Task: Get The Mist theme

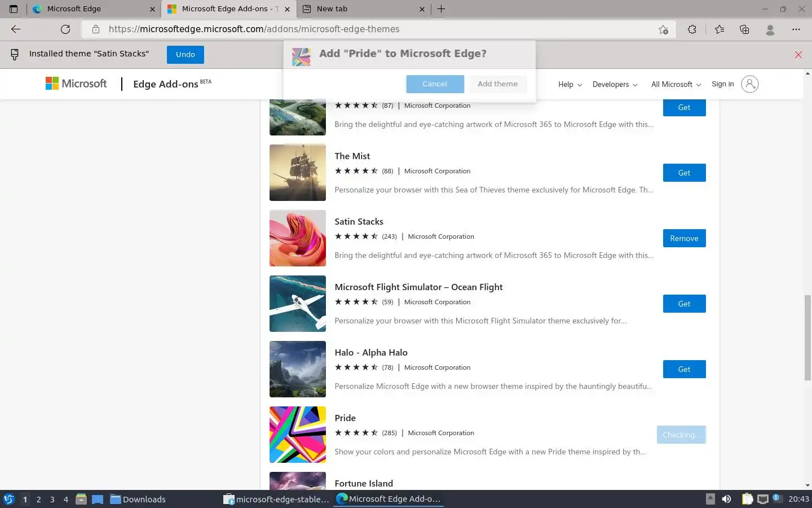Action: 684,173
